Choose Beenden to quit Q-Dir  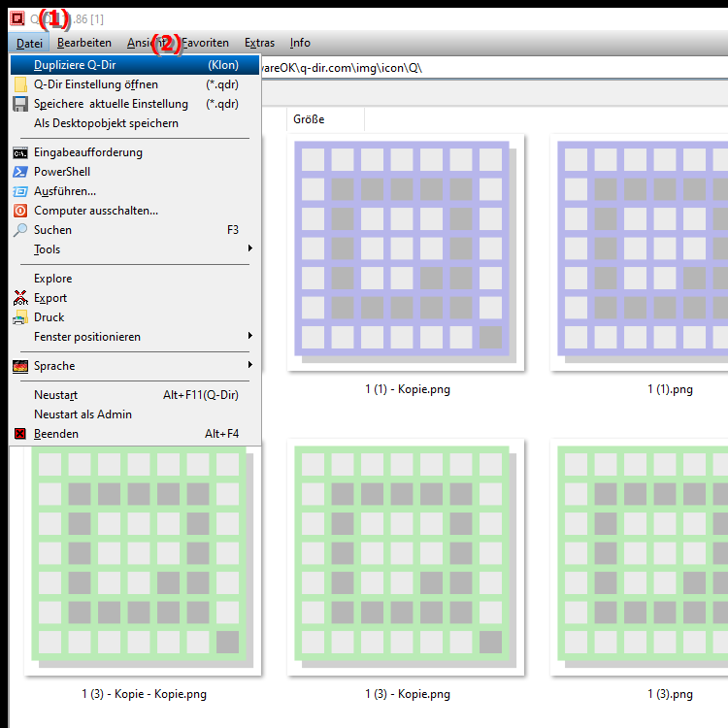(x=135, y=434)
